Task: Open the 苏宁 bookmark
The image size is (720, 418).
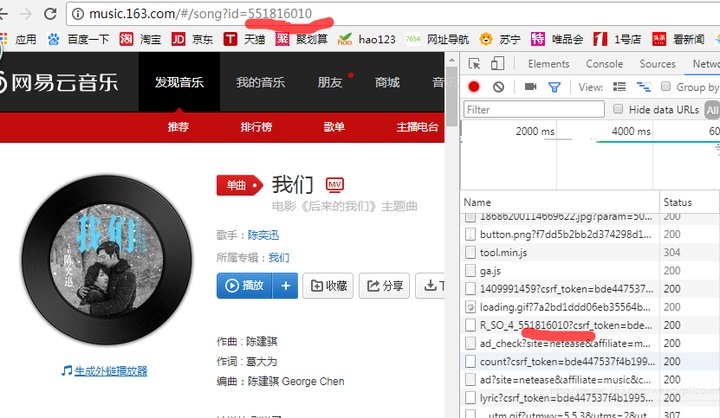Action: click(x=500, y=40)
